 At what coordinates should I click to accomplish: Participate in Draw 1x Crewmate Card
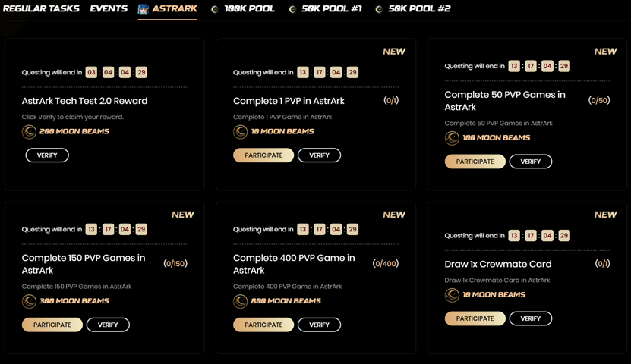(475, 318)
